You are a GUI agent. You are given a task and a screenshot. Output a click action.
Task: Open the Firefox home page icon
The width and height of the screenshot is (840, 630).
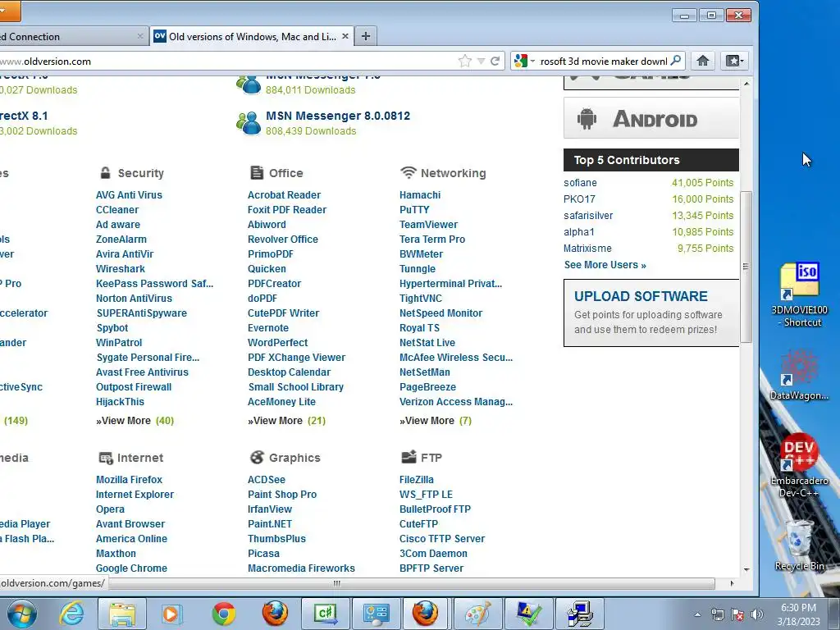[x=703, y=61]
